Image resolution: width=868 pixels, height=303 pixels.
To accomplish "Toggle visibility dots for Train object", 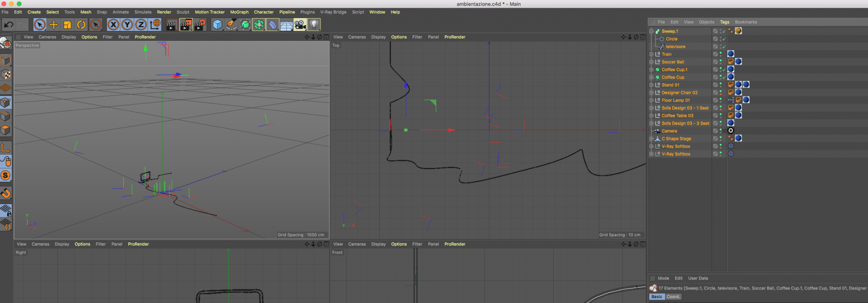I will pyautogui.click(x=721, y=54).
